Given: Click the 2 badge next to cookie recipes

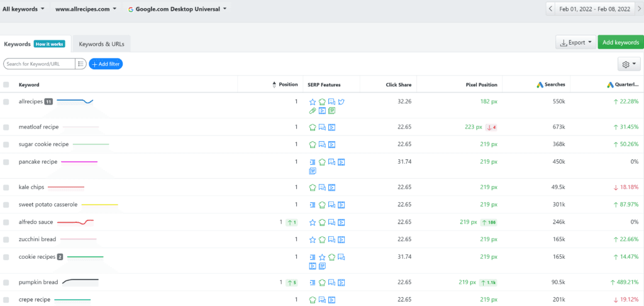Looking at the screenshot, I should point(60,257).
